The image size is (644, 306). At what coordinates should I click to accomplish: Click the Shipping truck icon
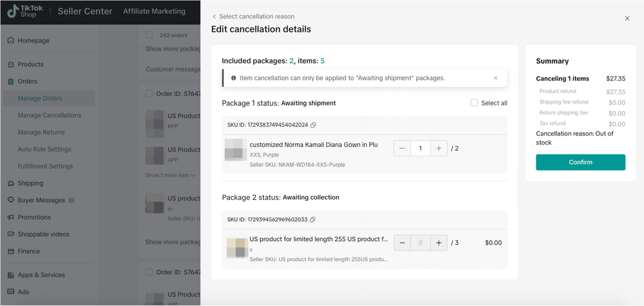[11, 183]
